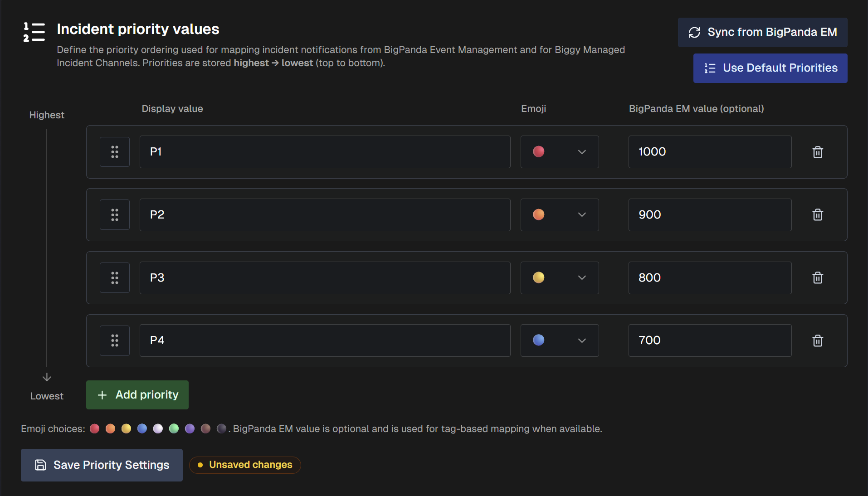The width and height of the screenshot is (868, 496).
Task: Add a new priority row
Action: [137, 395]
